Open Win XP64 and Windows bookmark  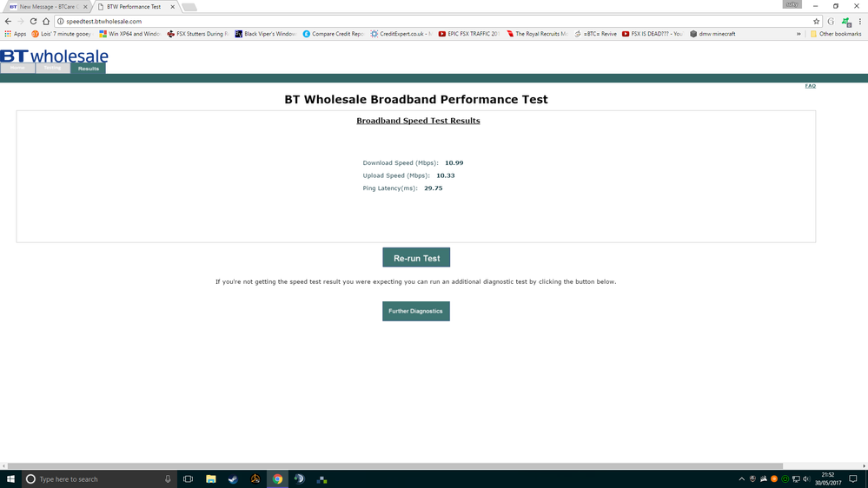pos(129,34)
